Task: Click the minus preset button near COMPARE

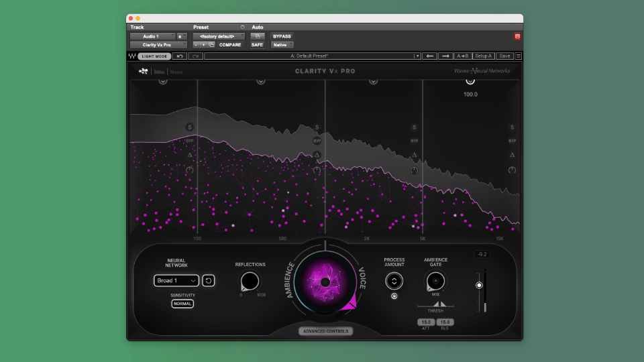Action: (196, 45)
